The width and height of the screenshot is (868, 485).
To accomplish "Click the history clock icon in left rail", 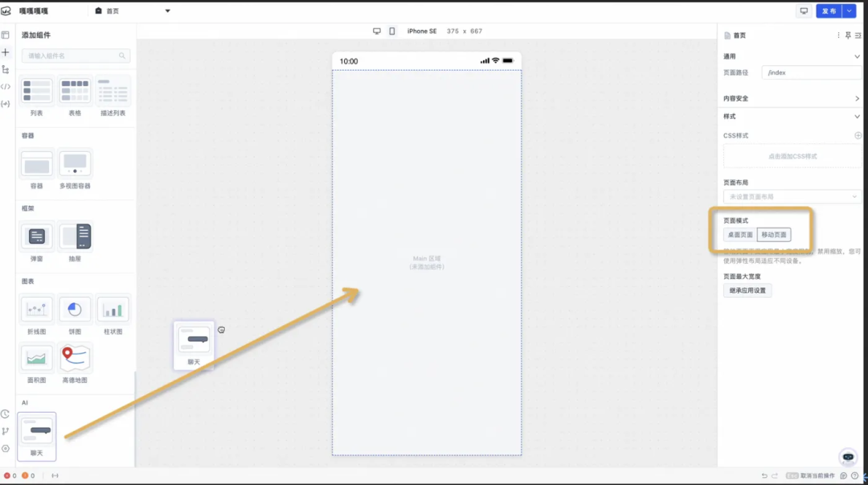I will pos(6,414).
